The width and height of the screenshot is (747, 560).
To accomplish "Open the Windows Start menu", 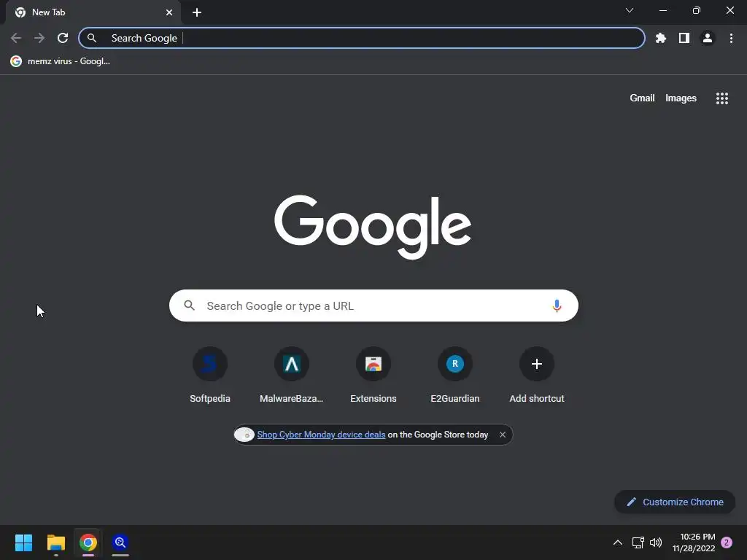I will pyautogui.click(x=23, y=542).
